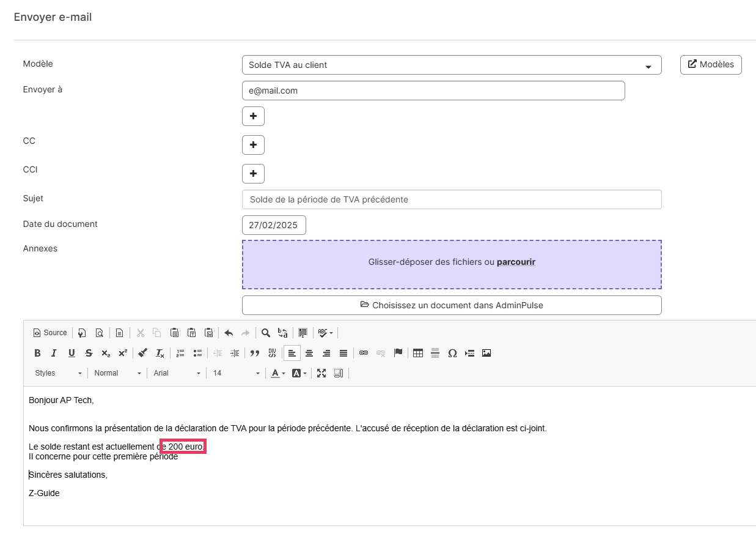Expand the font size 14 dropdown
Viewport: 756px width, 534px height.
pyautogui.click(x=236, y=373)
